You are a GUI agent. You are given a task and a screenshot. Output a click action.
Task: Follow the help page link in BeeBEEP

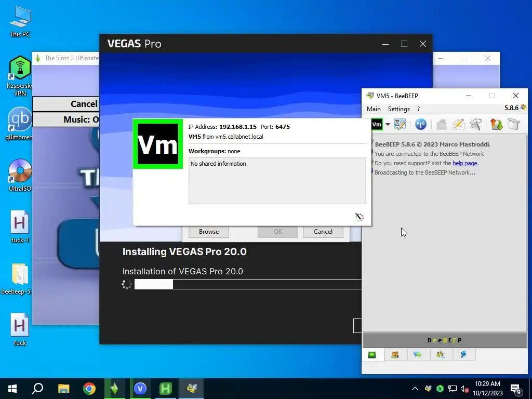(465, 163)
